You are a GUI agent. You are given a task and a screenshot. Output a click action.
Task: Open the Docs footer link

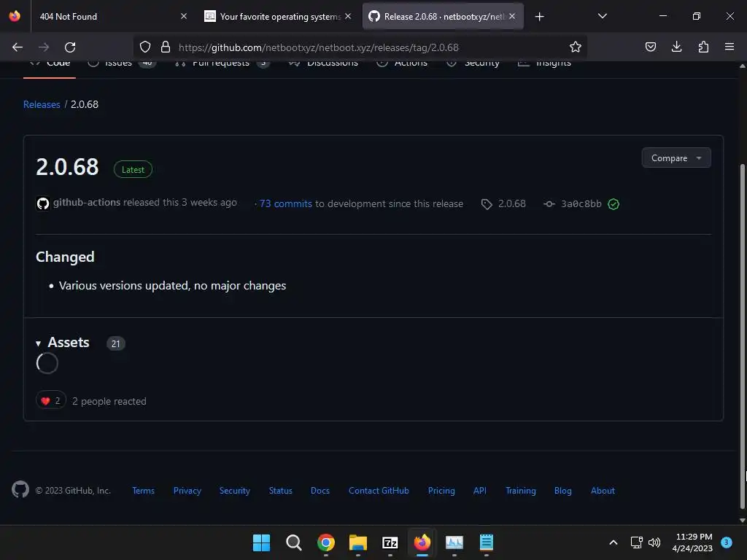point(320,491)
